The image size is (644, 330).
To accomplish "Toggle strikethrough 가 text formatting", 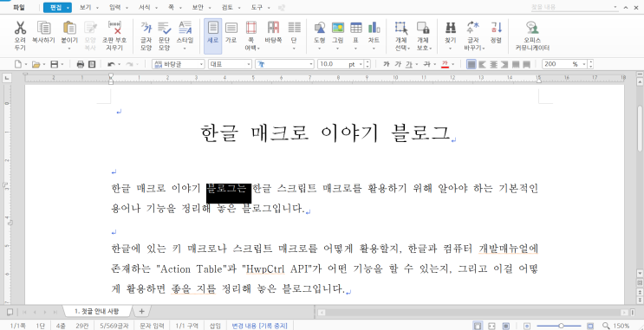I will (426, 64).
